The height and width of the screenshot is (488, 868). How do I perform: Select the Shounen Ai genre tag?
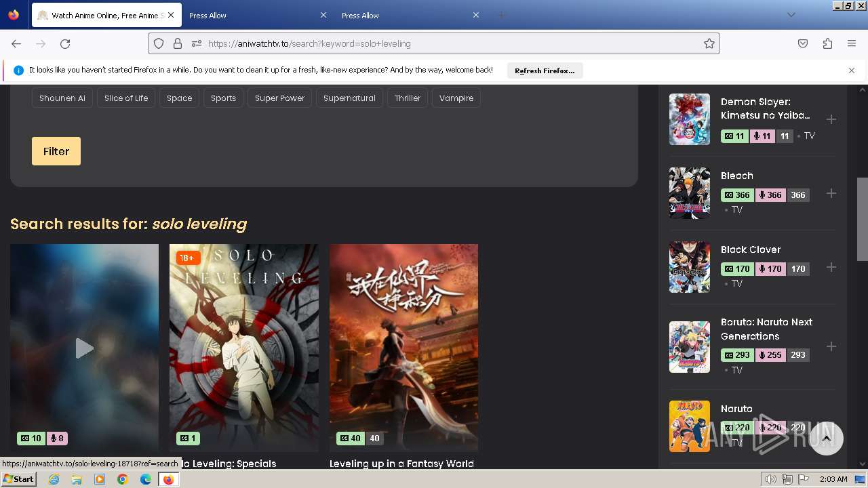pyautogui.click(x=62, y=98)
